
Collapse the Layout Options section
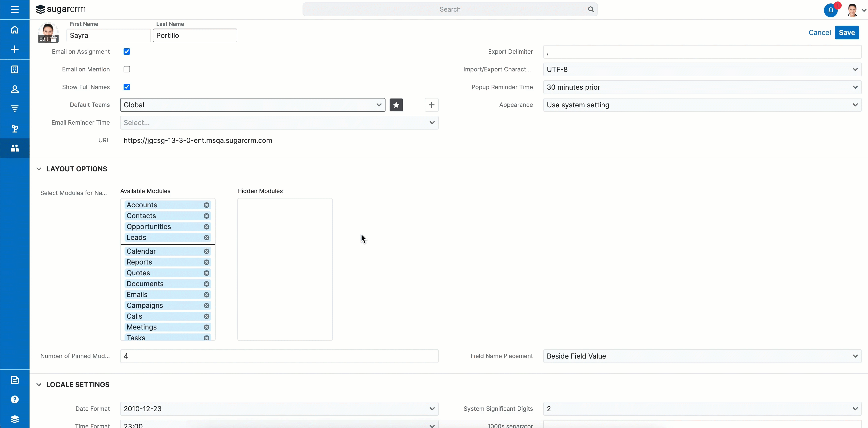click(x=39, y=169)
